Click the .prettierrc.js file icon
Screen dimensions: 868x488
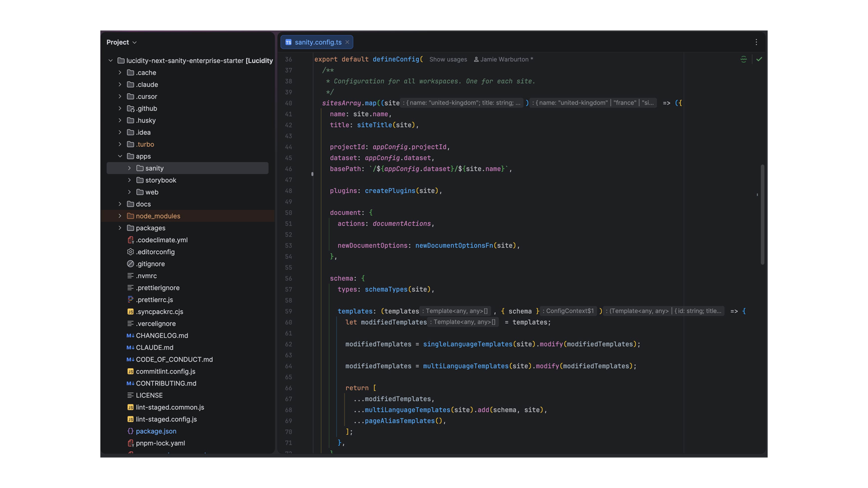(130, 299)
